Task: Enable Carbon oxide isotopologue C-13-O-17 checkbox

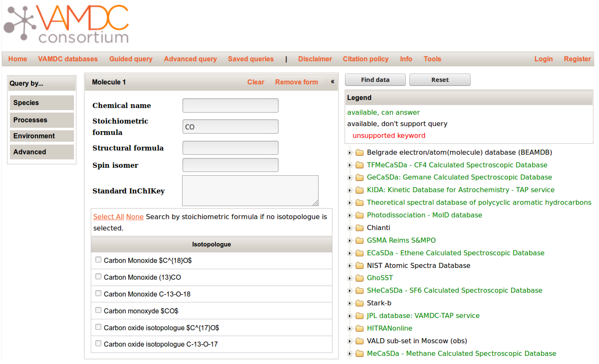Action: (98, 343)
